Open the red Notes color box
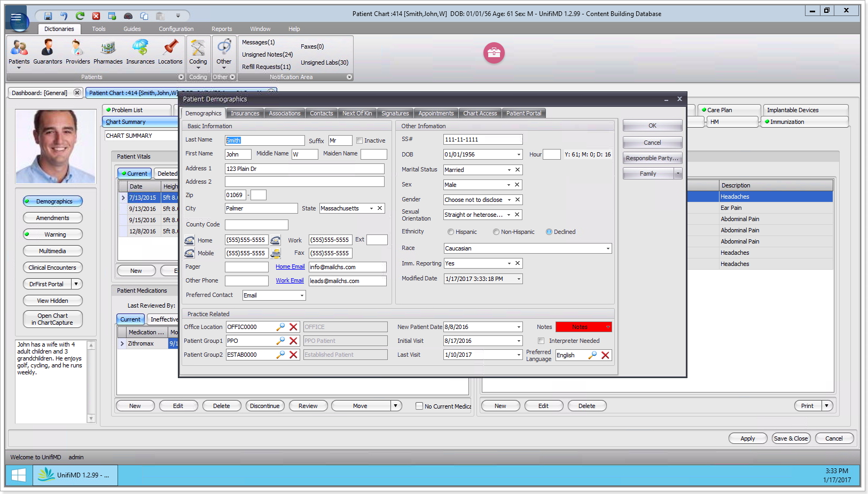The height and width of the screenshot is (494, 868). tap(583, 327)
